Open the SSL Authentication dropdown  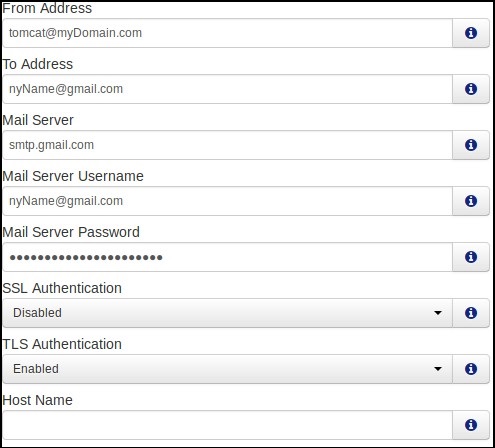click(227, 313)
